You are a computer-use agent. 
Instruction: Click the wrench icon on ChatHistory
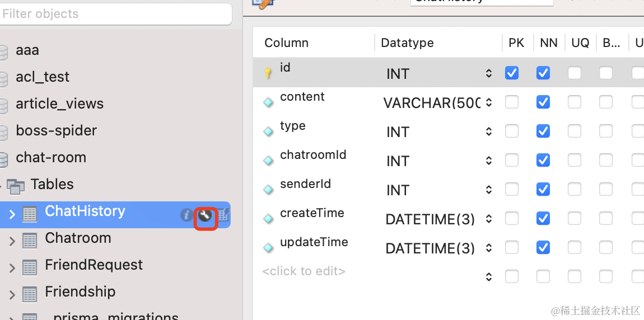pos(206,215)
